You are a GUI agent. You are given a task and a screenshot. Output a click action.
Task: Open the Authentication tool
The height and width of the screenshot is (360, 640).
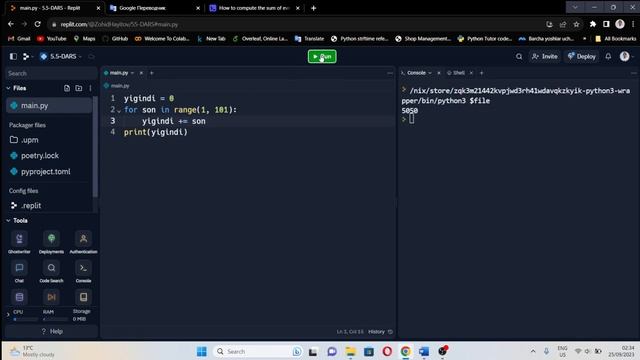83,242
